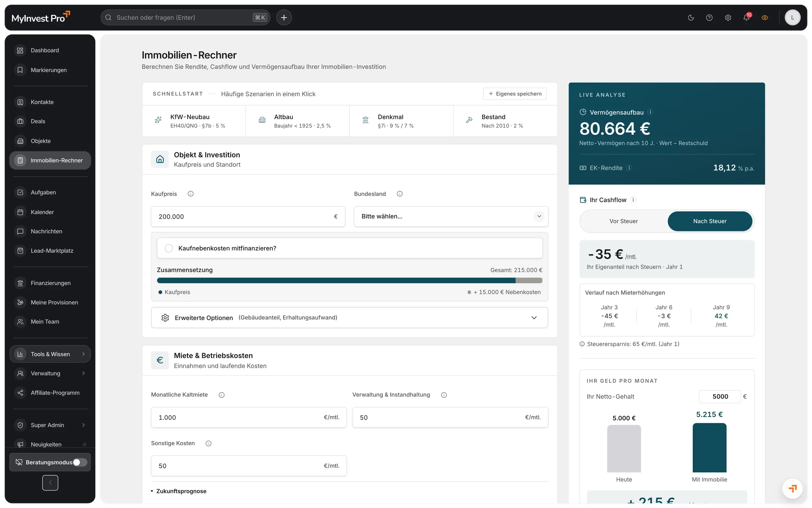Open Objekte in the sidebar
The width and height of the screenshot is (812, 508).
click(50, 141)
